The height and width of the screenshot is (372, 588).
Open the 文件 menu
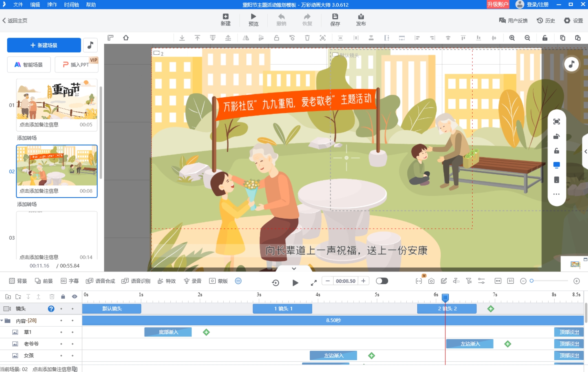(x=18, y=5)
